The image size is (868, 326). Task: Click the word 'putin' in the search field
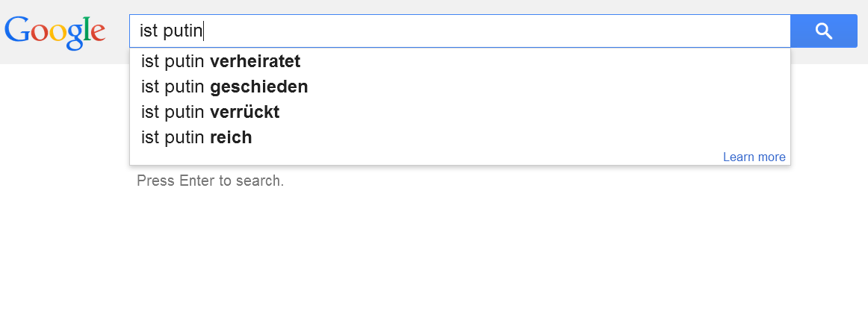tap(183, 31)
